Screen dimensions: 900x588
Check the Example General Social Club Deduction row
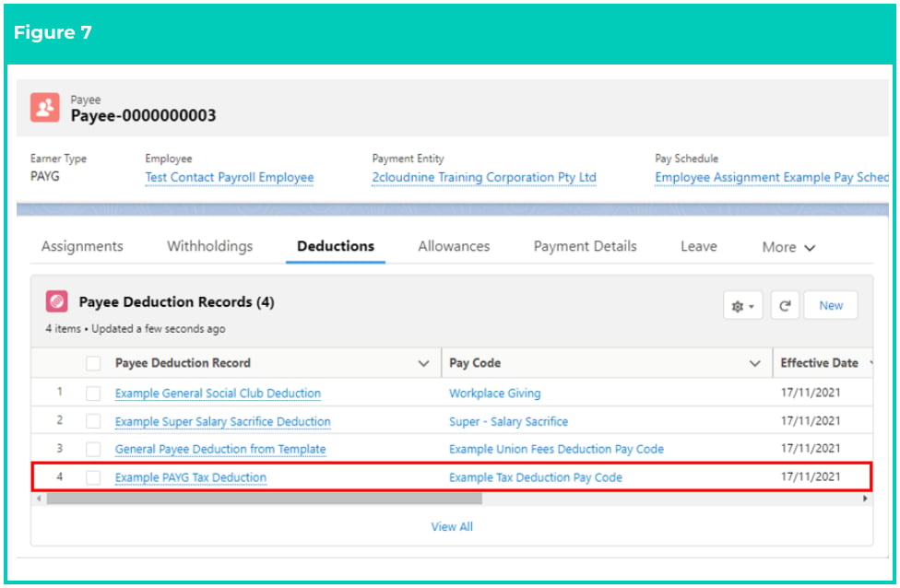click(x=93, y=393)
